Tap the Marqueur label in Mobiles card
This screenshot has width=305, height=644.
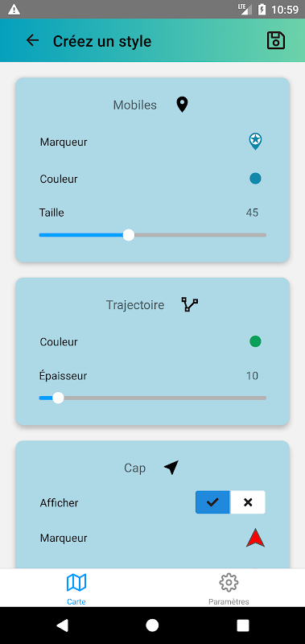pyautogui.click(x=64, y=142)
